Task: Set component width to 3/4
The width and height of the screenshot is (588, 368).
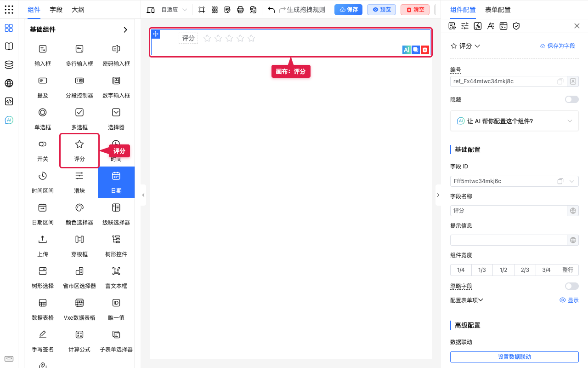Action: [546, 270]
